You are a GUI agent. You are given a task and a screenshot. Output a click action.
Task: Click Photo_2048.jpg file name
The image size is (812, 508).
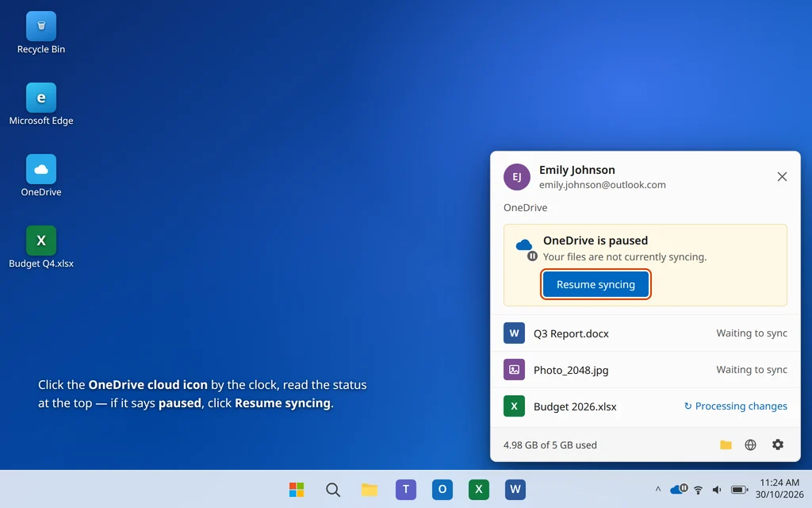tap(571, 370)
